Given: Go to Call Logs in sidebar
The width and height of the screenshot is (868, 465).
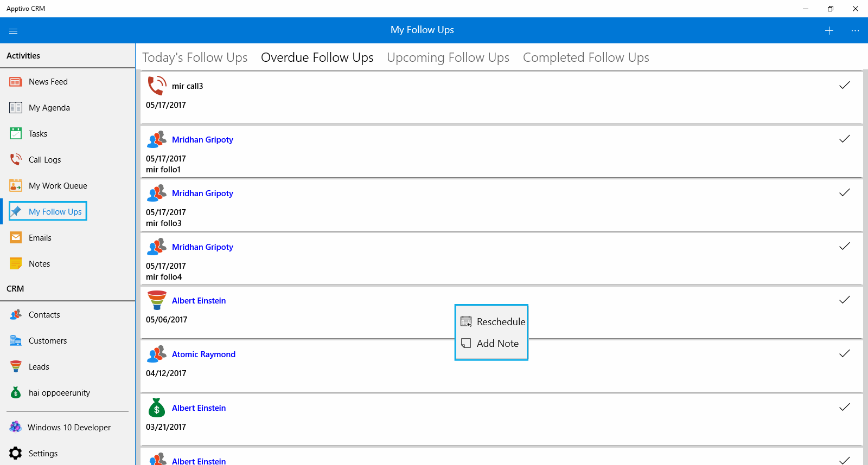Looking at the screenshot, I should pos(44,160).
